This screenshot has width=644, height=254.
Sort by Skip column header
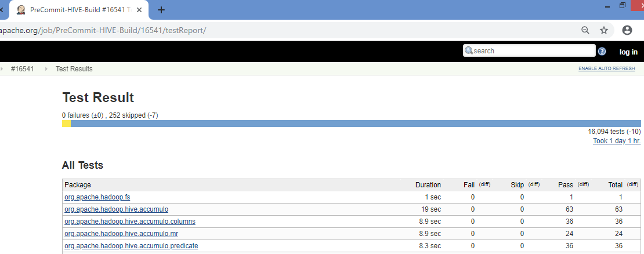pyautogui.click(x=517, y=184)
